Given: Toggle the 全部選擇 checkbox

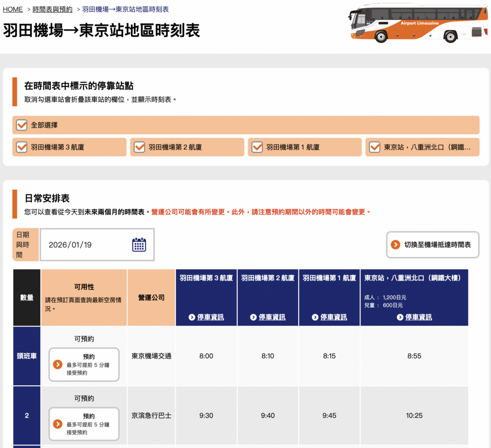Looking at the screenshot, I should [22, 125].
